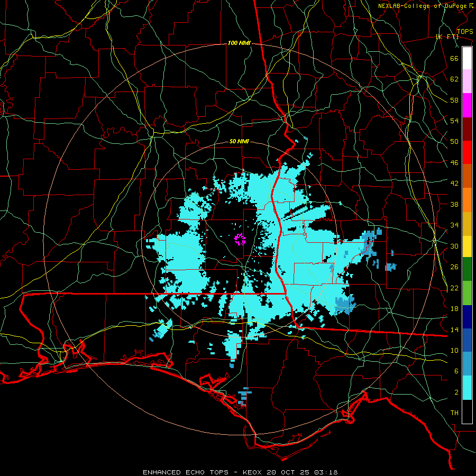The height and width of the screenshot is (476, 476).
Task: Click the "54" legend value
Action: pyautogui.click(x=454, y=121)
